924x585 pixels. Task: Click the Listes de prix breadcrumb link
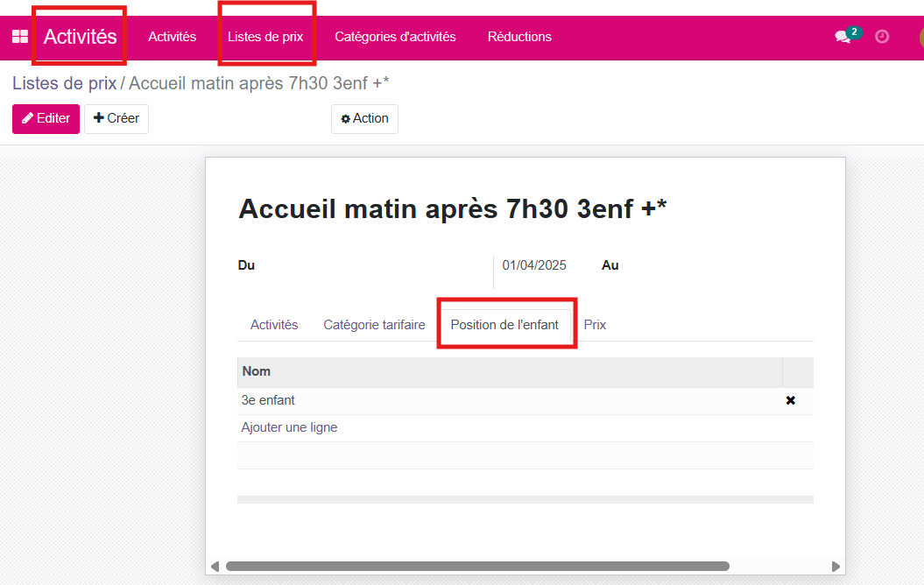[64, 83]
